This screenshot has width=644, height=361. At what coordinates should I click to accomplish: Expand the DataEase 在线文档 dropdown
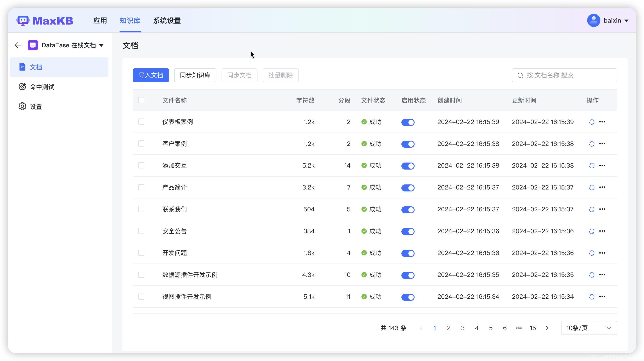101,45
